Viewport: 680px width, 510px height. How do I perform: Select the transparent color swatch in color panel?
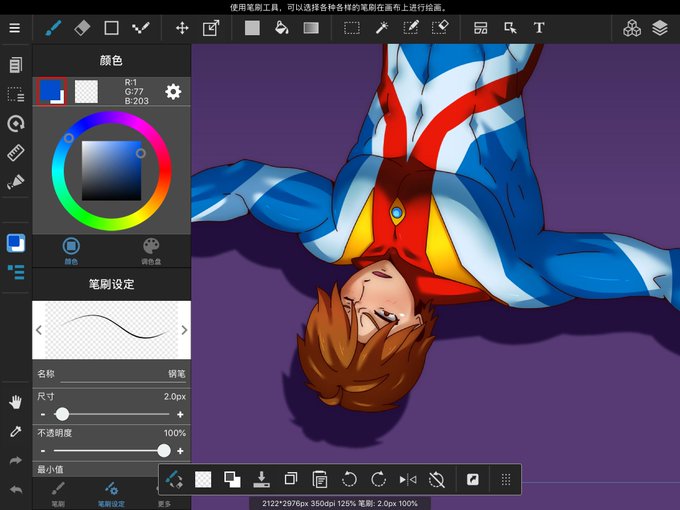(86, 92)
